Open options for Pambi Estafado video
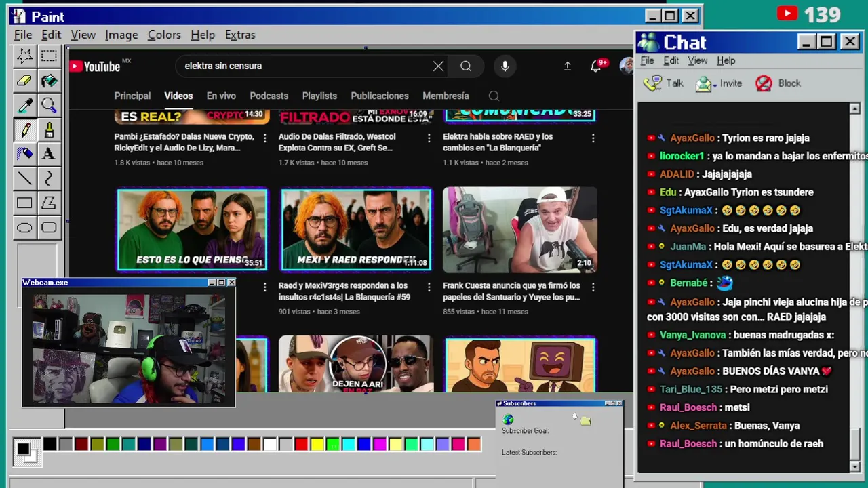 tap(264, 138)
